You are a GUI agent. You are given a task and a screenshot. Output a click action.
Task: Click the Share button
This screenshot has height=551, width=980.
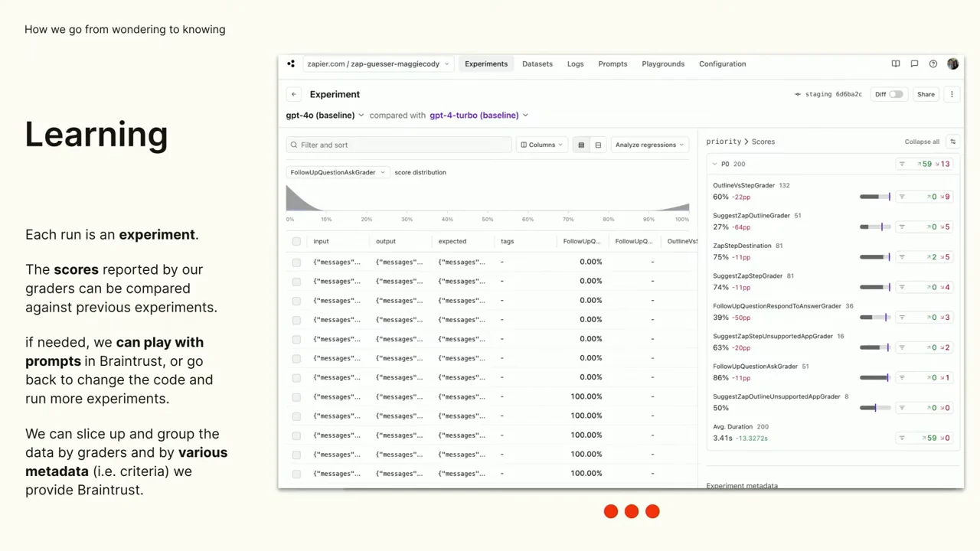(x=926, y=94)
